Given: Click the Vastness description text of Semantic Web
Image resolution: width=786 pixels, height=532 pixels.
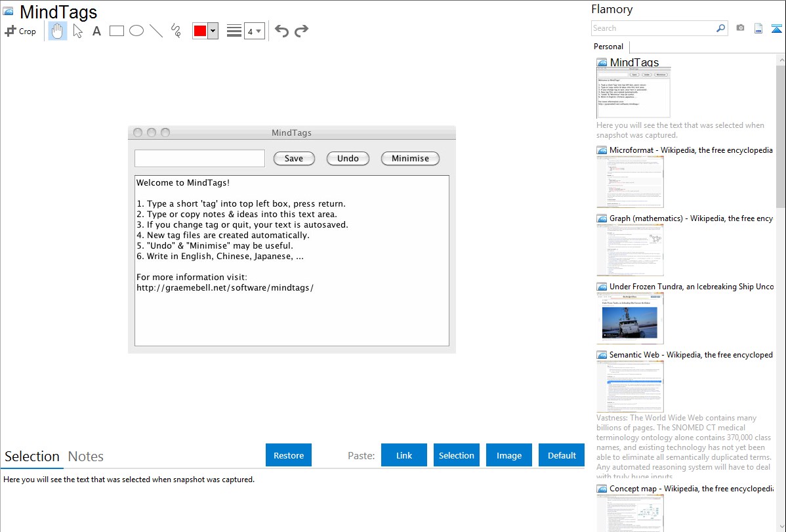Looking at the screenshot, I should pos(684,447).
